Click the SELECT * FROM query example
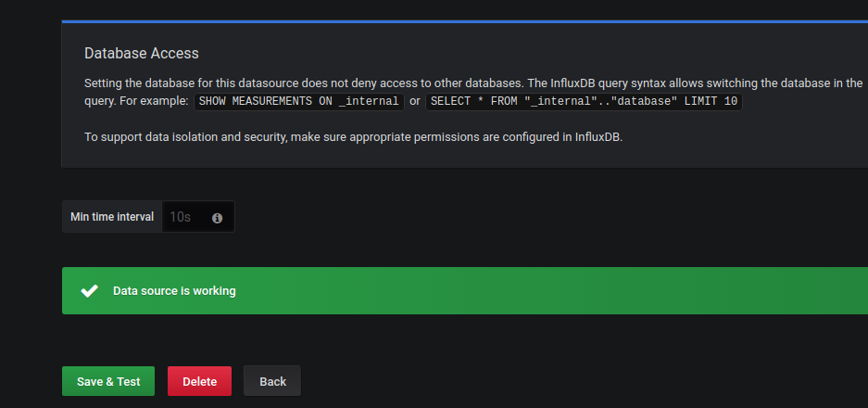The width and height of the screenshot is (868, 408). (x=584, y=101)
